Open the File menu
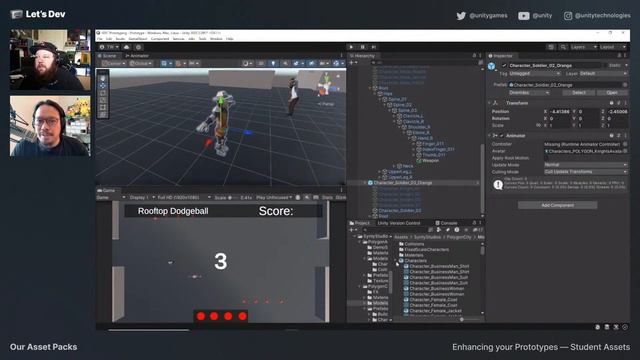 pos(100,39)
